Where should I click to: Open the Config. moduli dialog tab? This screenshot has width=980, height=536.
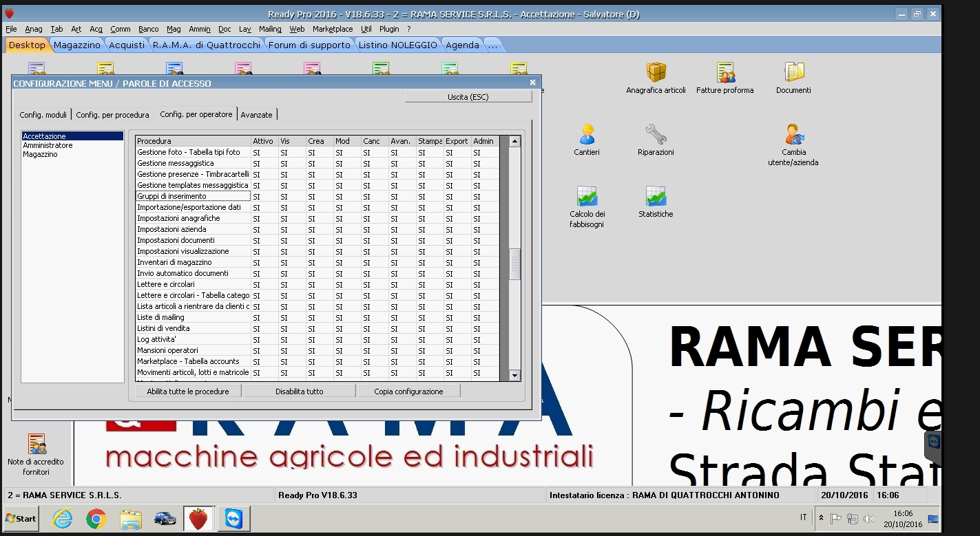(43, 115)
